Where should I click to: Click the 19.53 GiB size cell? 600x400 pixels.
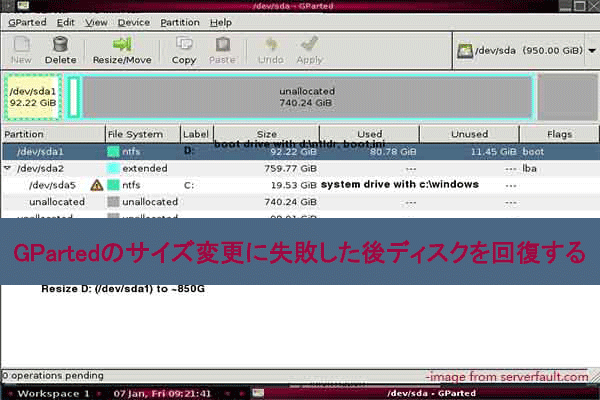tap(293, 185)
